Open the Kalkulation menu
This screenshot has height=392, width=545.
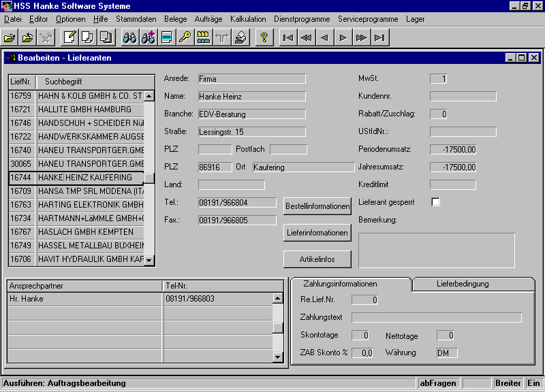tap(248, 19)
